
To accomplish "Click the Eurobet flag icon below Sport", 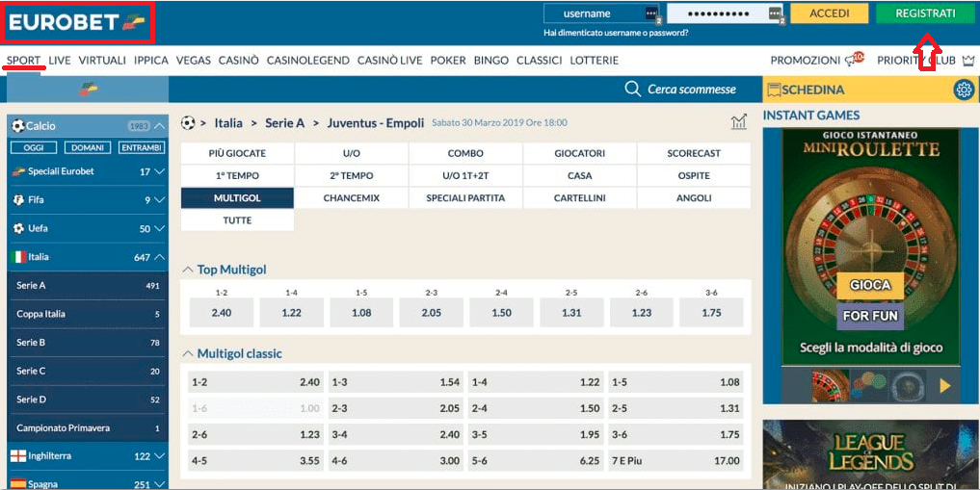I will point(88,90).
